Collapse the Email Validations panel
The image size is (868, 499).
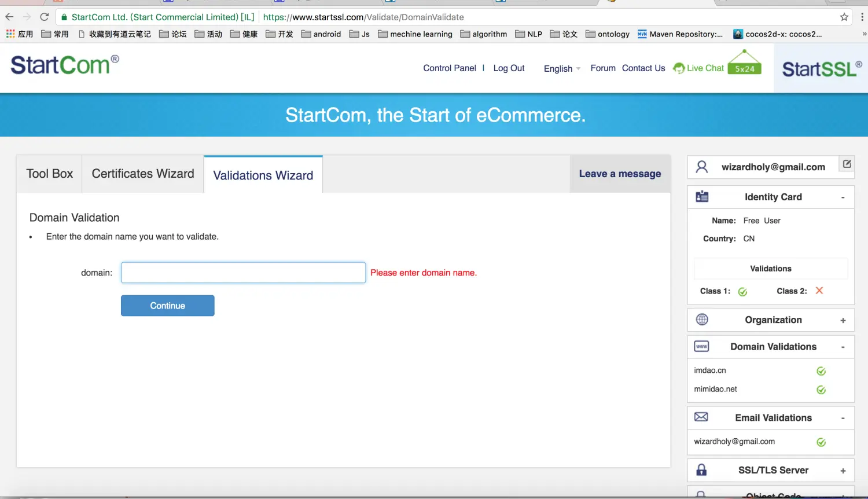pyautogui.click(x=843, y=419)
